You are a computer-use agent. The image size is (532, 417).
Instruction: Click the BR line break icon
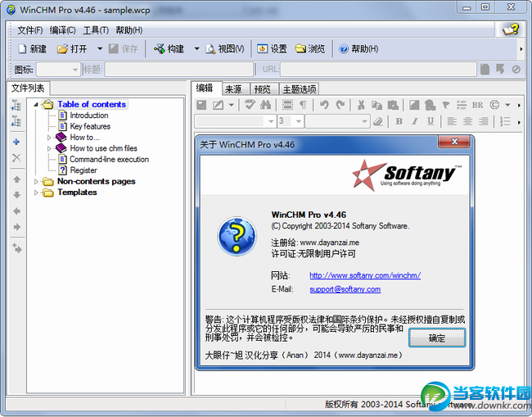(477, 105)
